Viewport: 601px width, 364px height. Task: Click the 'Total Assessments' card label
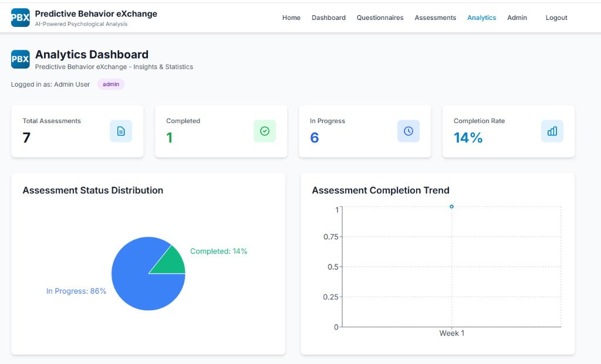[x=52, y=121]
